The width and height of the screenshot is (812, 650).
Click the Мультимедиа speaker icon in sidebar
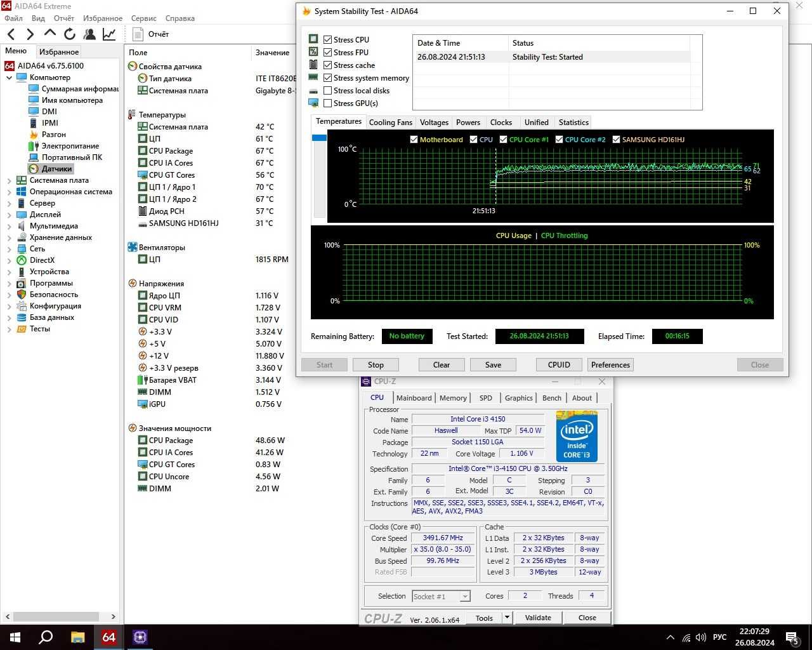coord(22,226)
